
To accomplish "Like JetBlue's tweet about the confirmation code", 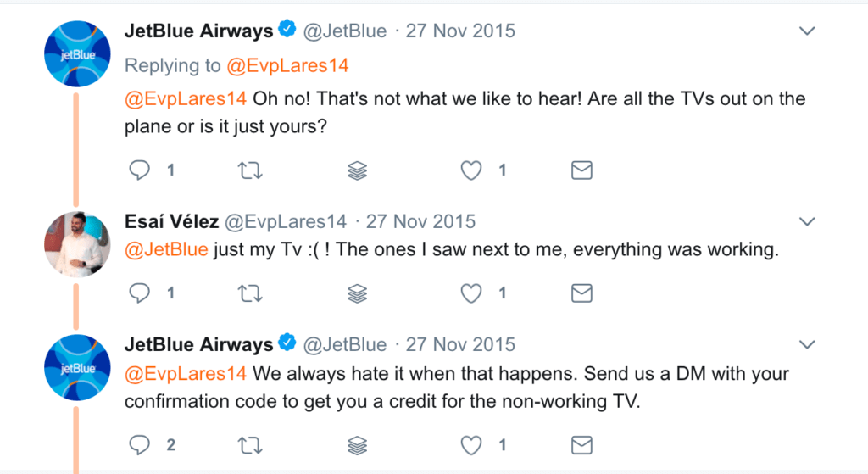I will [470, 444].
